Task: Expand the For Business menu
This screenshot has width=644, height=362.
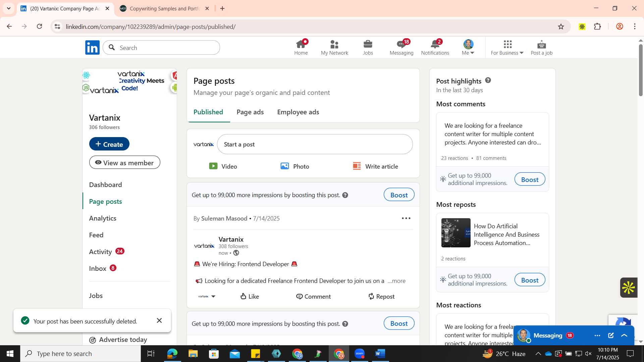Action: tap(507, 48)
